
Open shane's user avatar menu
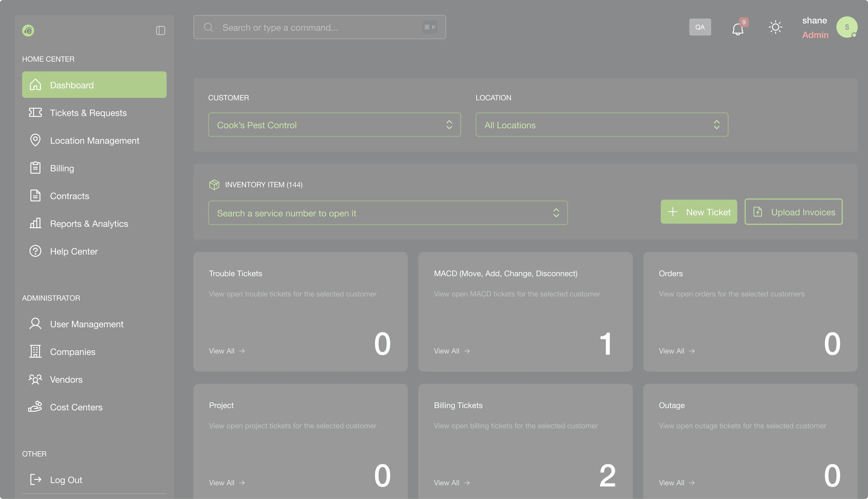point(847,27)
